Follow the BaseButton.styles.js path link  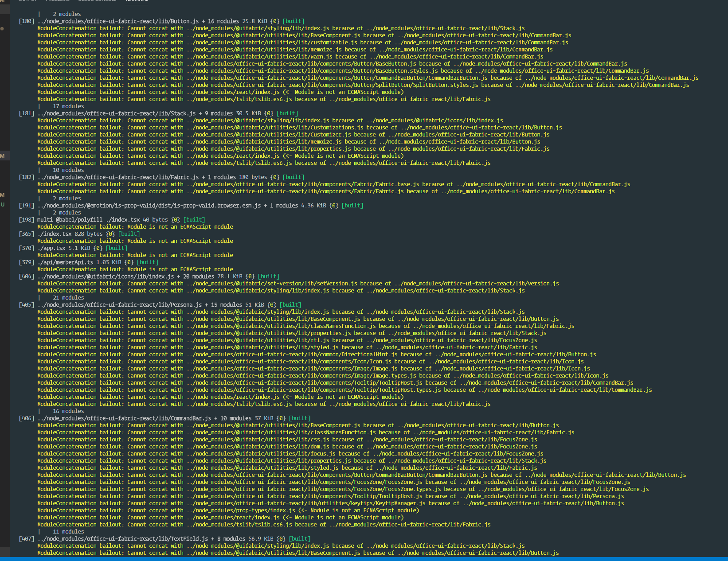[312, 71]
